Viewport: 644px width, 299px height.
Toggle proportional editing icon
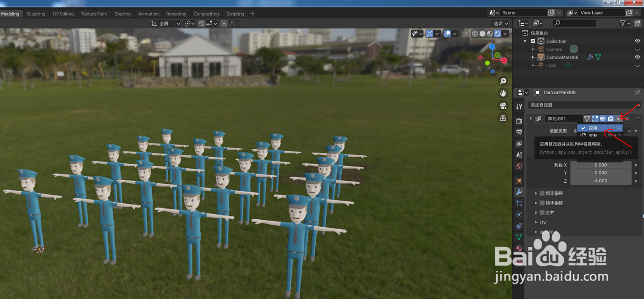pyautogui.click(x=224, y=23)
